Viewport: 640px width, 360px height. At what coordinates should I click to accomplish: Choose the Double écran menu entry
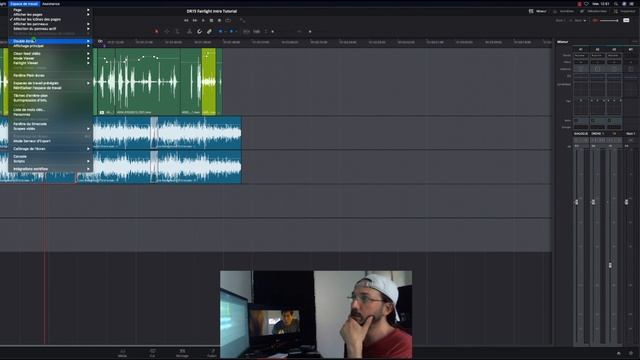50,41
